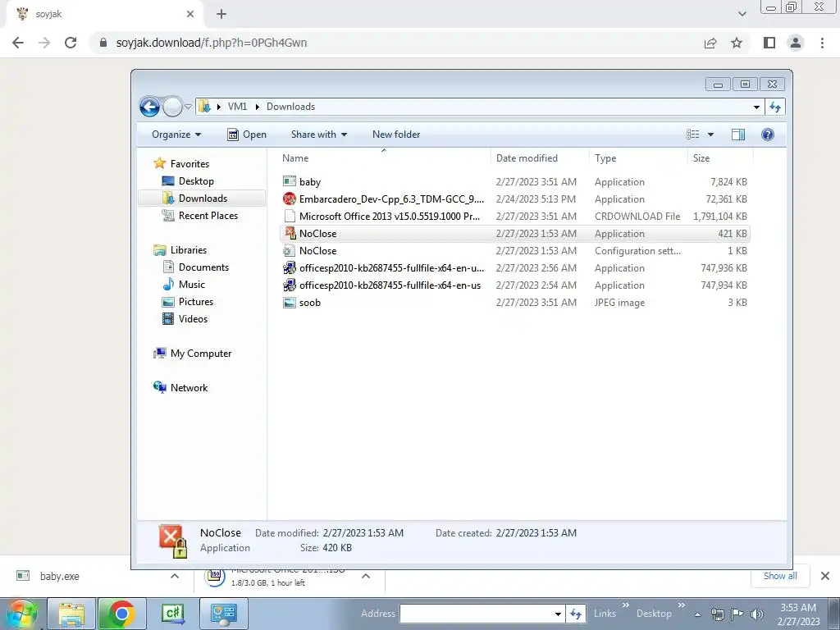Select the soob JPEG image
Viewport: 840px width, 630px height.
click(x=514, y=302)
